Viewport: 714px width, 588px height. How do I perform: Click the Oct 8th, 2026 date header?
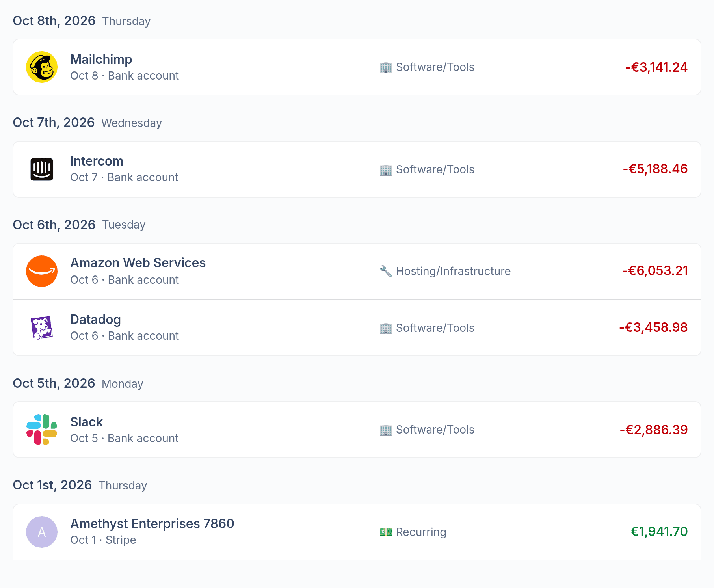click(54, 21)
